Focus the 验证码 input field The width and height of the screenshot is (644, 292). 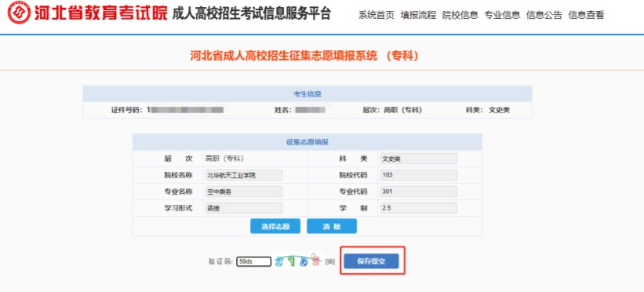(x=254, y=261)
